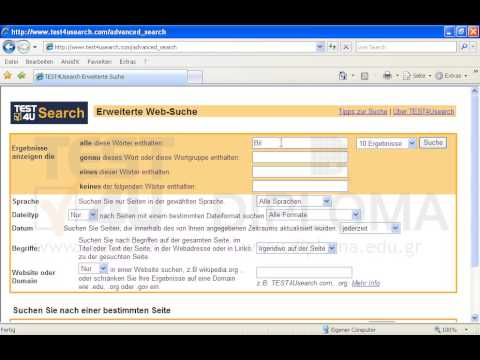The height and width of the screenshot is (360, 480).
Task: Click the Refresh page icon
Action: coord(332,47)
